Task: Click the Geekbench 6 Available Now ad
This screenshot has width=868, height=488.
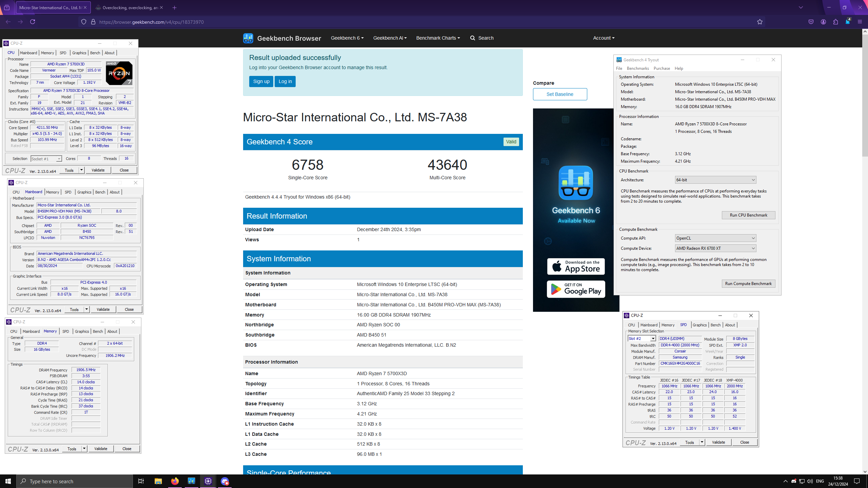Action: pos(576,210)
